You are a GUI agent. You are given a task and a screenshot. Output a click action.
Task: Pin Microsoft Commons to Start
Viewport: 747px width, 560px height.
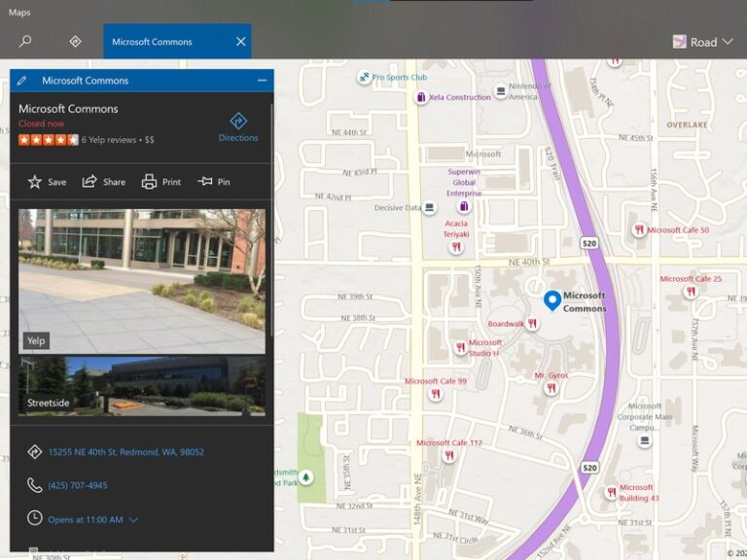[214, 182]
